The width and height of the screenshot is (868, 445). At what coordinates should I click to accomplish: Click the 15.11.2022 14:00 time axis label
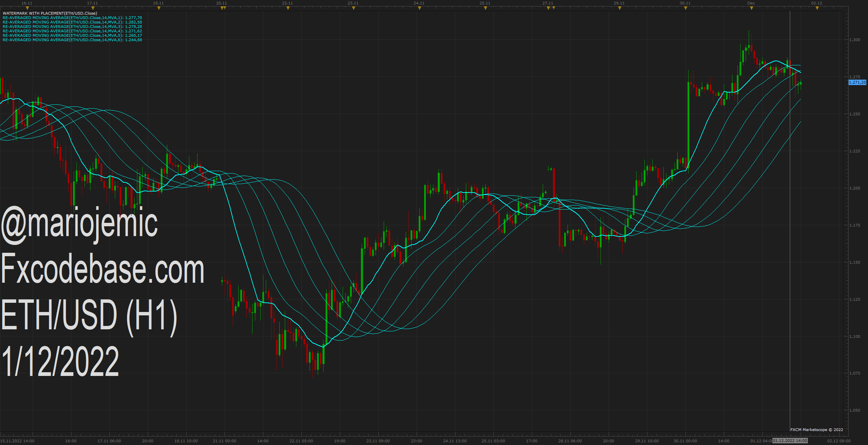17,441
